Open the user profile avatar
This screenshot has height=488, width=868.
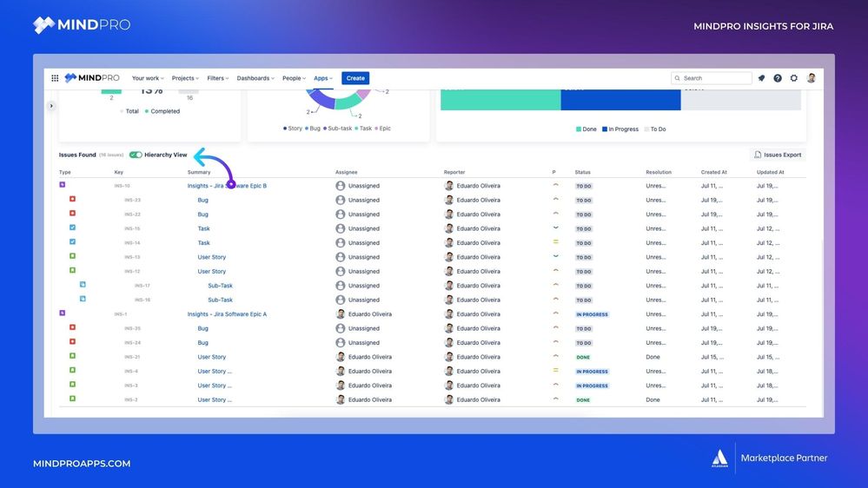[811, 78]
